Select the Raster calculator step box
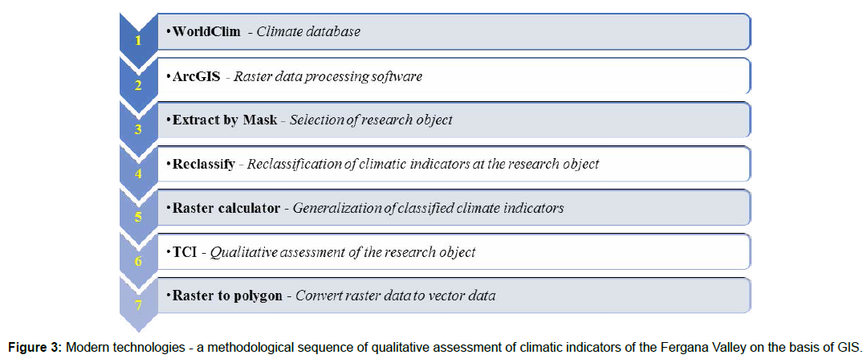The width and height of the screenshot is (868, 363). [x=454, y=207]
